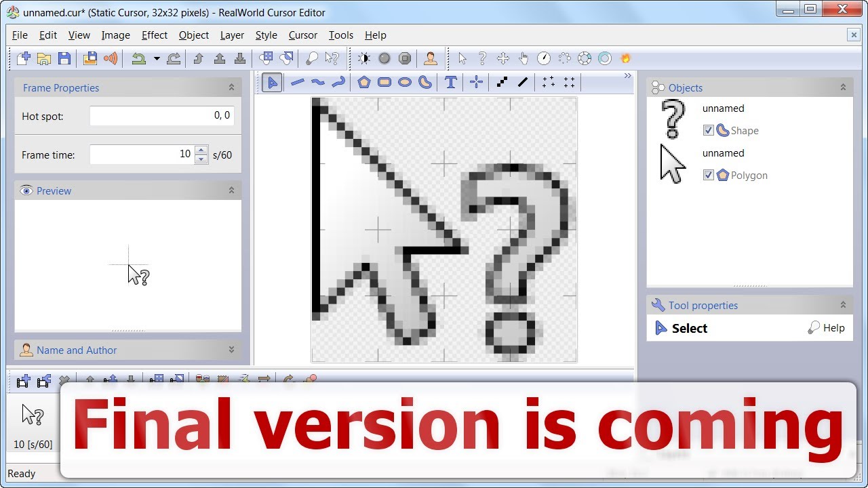Choose the help-select cursor type icon
The image size is (868, 488).
tap(482, 58)
